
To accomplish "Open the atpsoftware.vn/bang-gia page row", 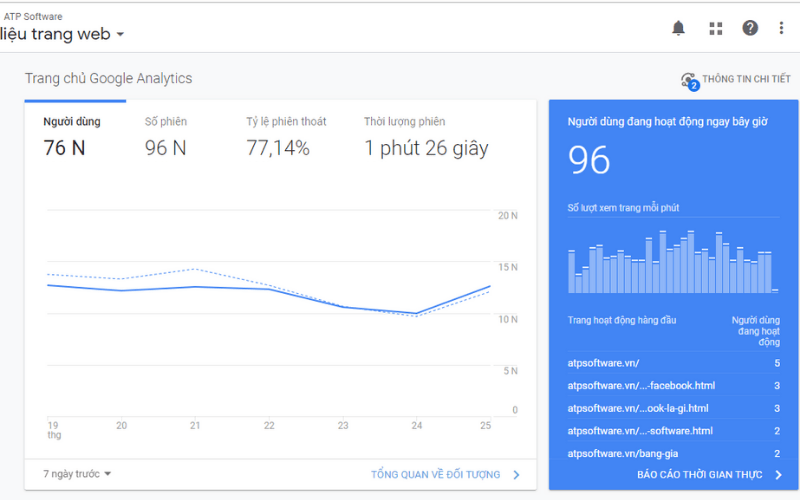I will click(x=673, y=453).
